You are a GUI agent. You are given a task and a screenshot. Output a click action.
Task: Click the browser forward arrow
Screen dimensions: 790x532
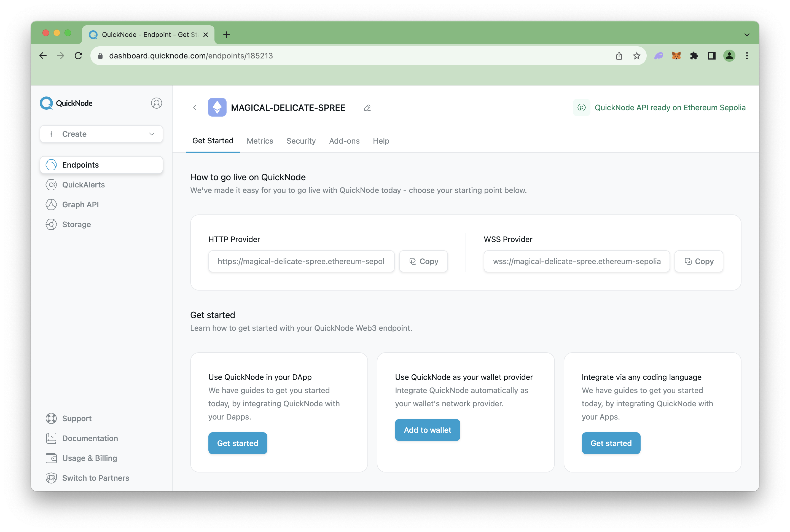click(x=61, y=56)
